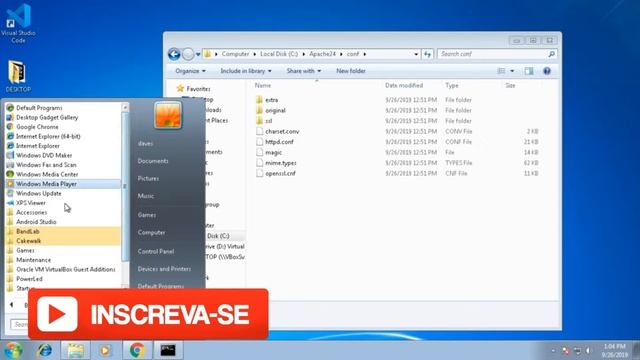Open Control Panel from Start menu
Image resolution: width=640 pixels, height=360 pixels.
pyautogui.click(x=156, y=251)
